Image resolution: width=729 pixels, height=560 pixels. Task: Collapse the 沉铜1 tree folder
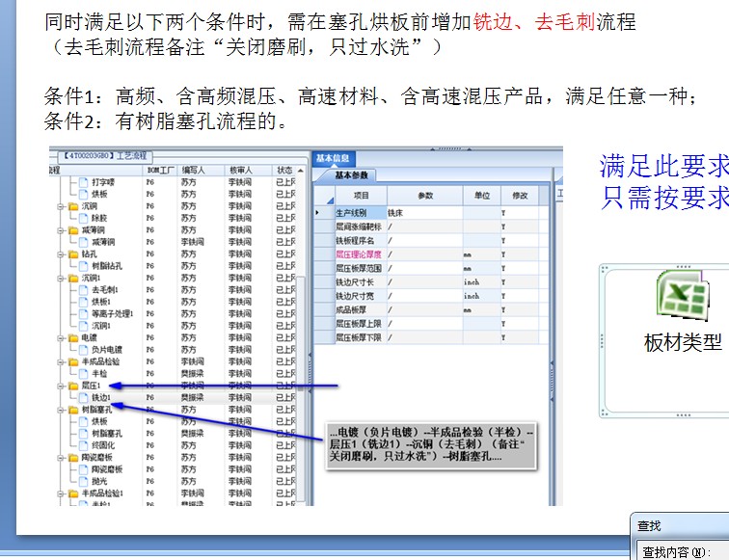[61, 279]
